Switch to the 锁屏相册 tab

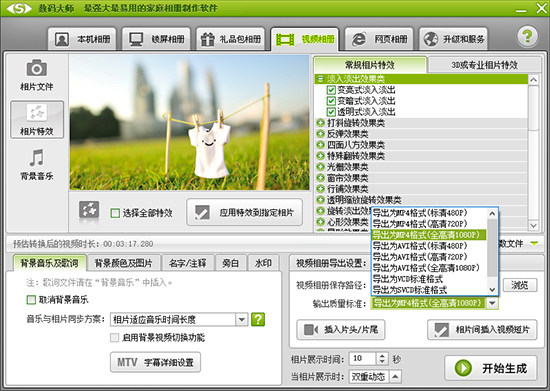(156, 39)
